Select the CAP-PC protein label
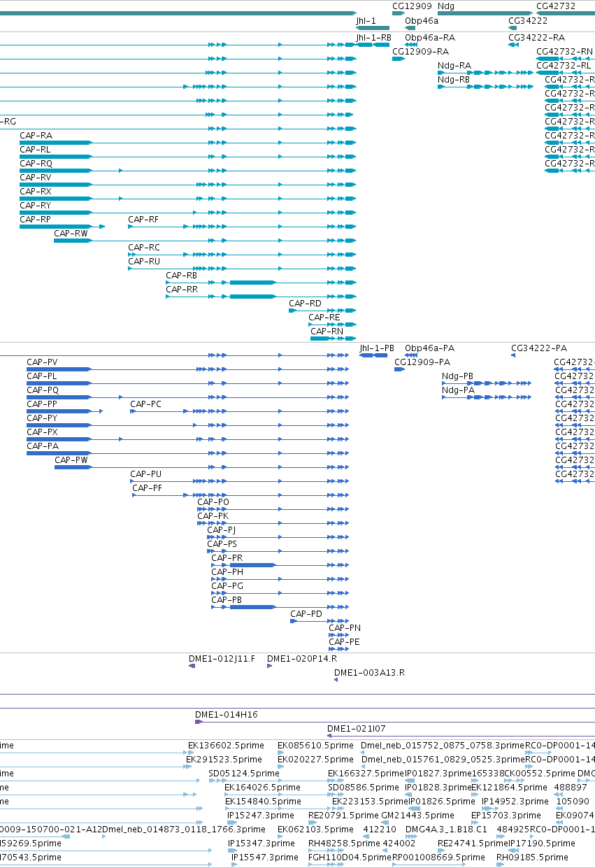Image resolution: width=595 pixels, height=868 pixels. tap(145, 404)
